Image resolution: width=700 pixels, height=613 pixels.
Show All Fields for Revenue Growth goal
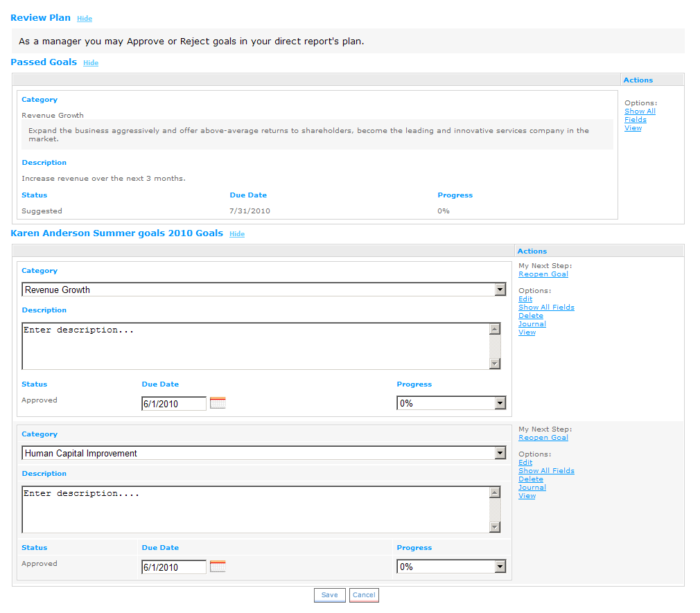[x=546, y=307]
